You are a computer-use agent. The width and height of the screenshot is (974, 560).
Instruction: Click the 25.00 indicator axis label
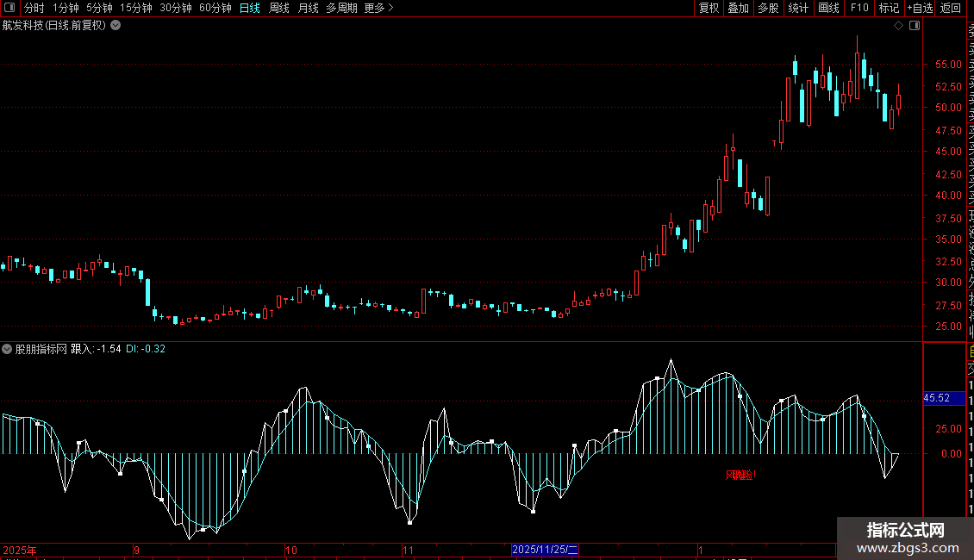click(x=948, y=429)
